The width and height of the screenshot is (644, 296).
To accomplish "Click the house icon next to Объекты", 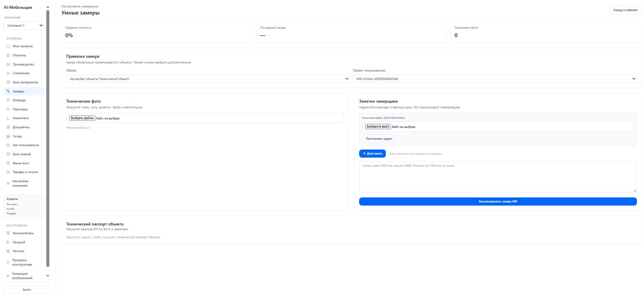I will [x=8, y=55].
